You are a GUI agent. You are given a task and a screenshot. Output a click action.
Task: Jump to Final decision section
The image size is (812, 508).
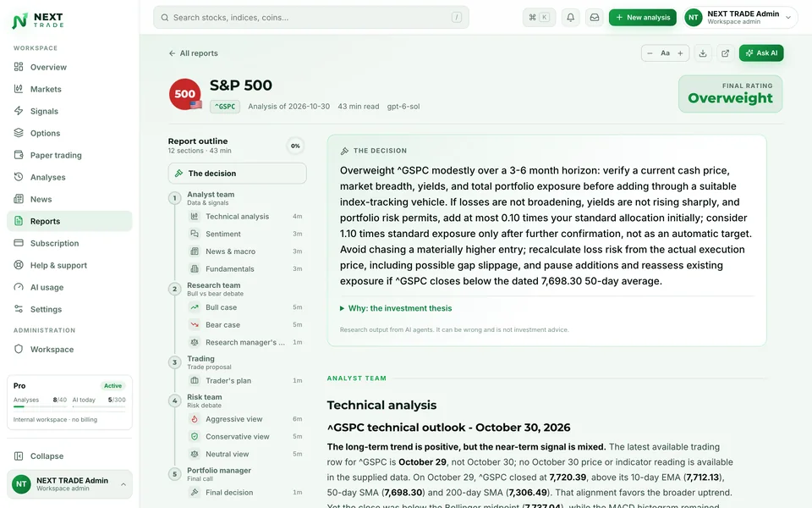(245, 493)
